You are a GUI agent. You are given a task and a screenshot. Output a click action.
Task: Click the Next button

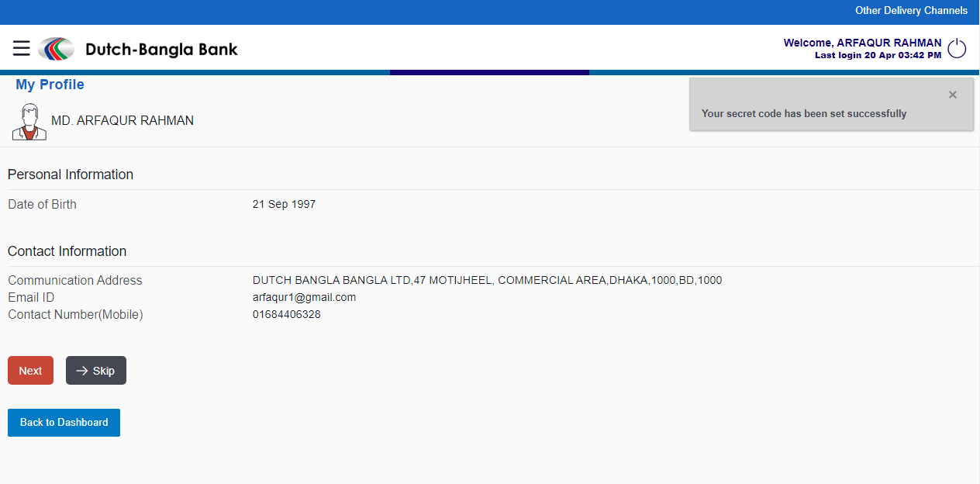(x=30, y=371)
